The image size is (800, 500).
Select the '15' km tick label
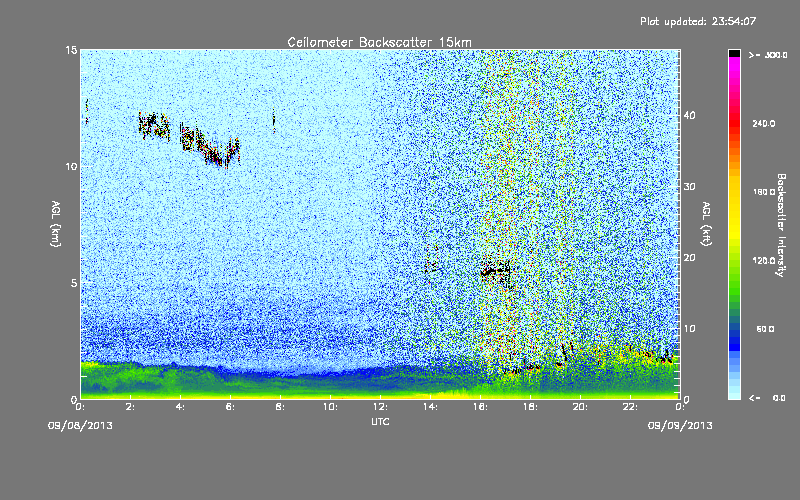click(71, 50)
